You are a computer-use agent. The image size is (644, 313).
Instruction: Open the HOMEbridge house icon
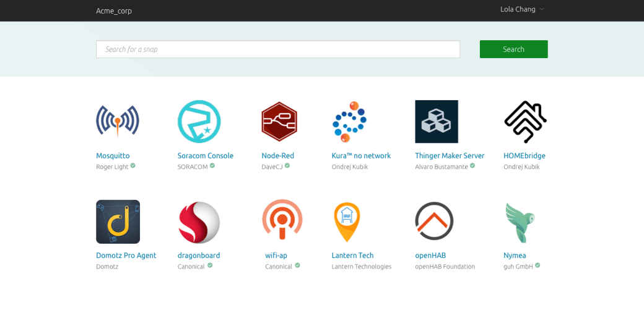pyautogui.click(x=525, y=122)
